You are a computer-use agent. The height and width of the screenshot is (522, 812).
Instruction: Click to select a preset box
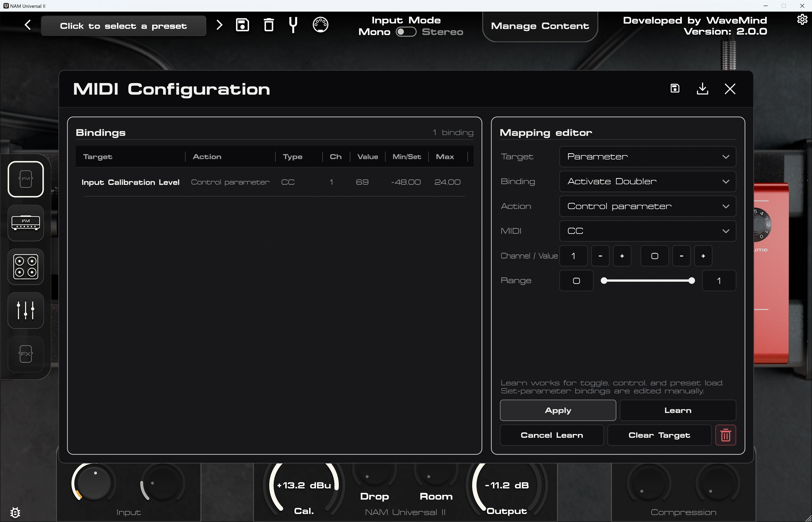tap(123, 26)
